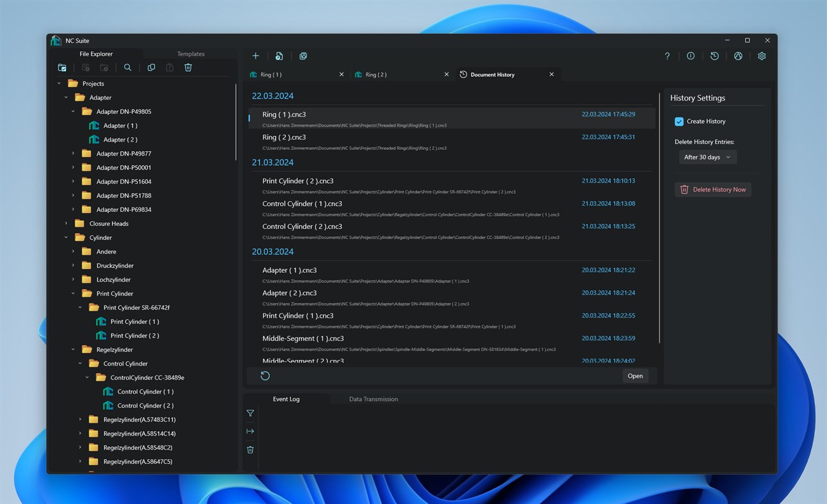The height and width of the screenshot is (504, 827).
Task: Refresh history with the reload icon
Action: 265,375
